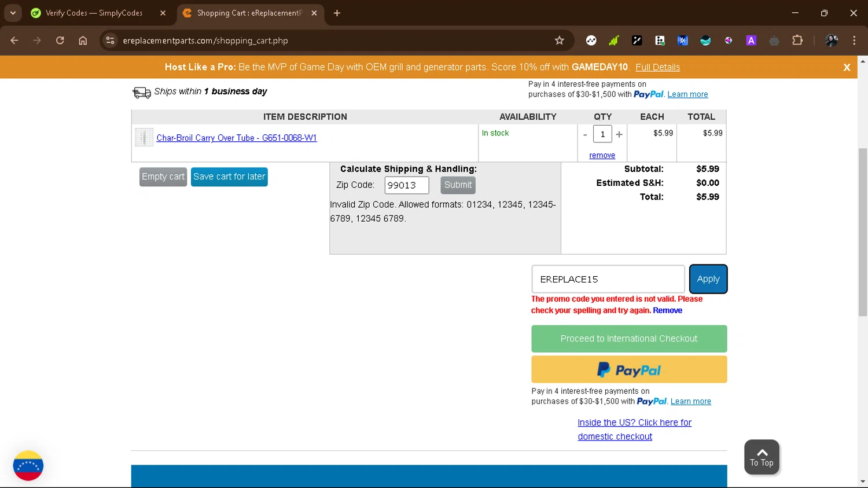Apply the promo code

point(708,279)
